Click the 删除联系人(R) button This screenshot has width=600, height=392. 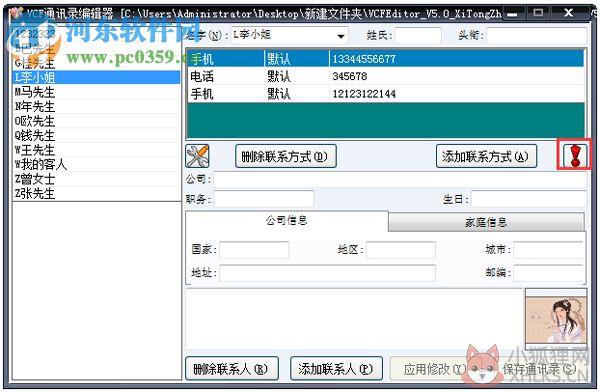point(232,369)
